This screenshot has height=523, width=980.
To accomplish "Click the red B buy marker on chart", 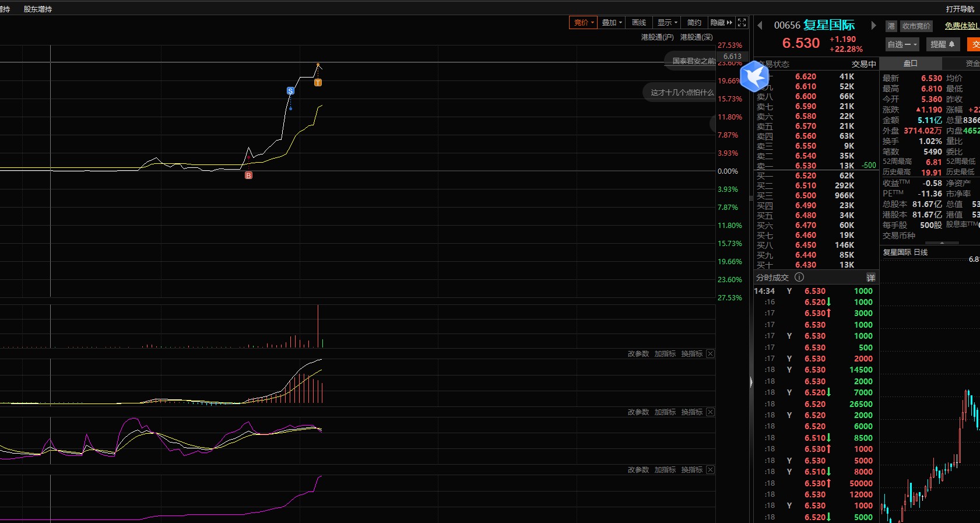I will [248, 175].
